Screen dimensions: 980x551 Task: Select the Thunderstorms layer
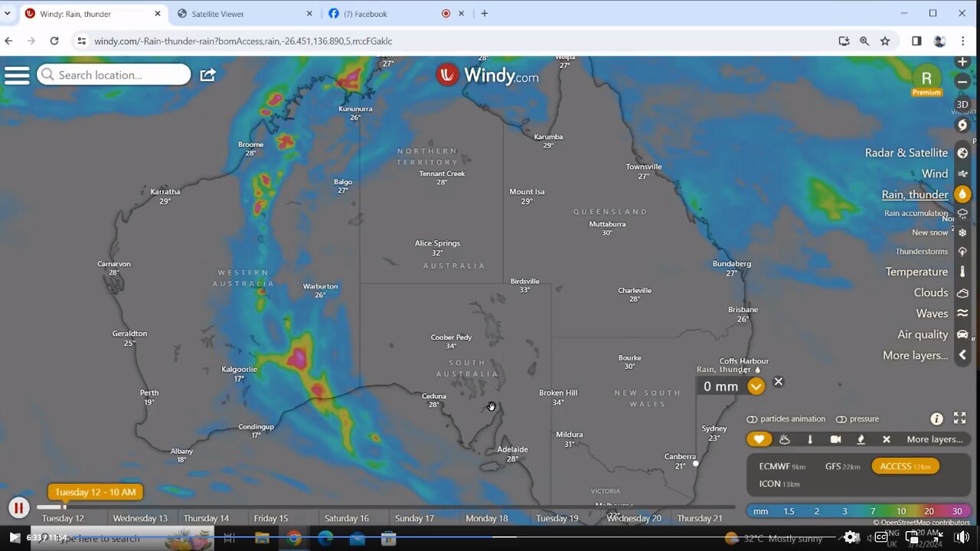[922, 251]
